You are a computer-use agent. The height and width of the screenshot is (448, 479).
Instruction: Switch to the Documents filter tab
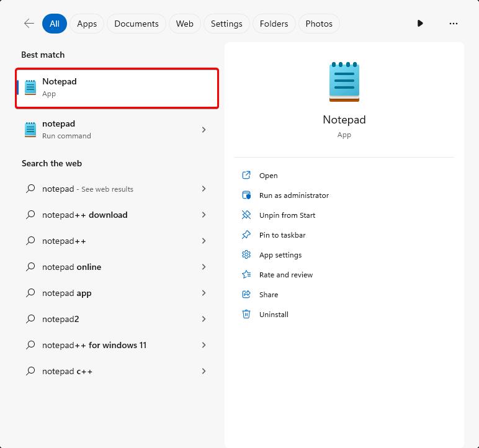tap(137, 24)
